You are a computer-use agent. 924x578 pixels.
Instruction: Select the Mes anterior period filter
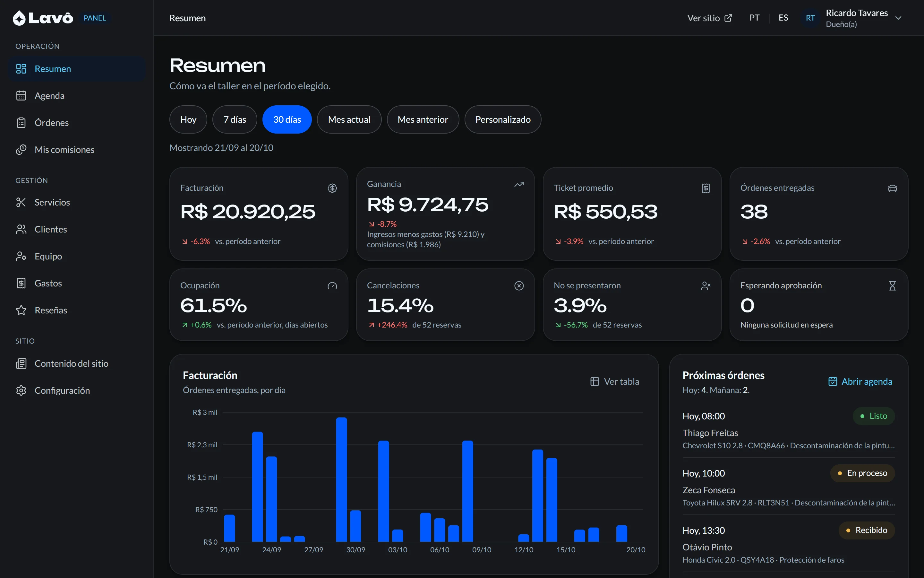tap(423, 120)
